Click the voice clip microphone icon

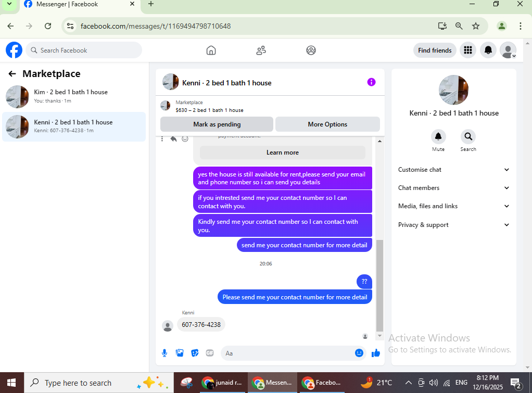(164, 353)
